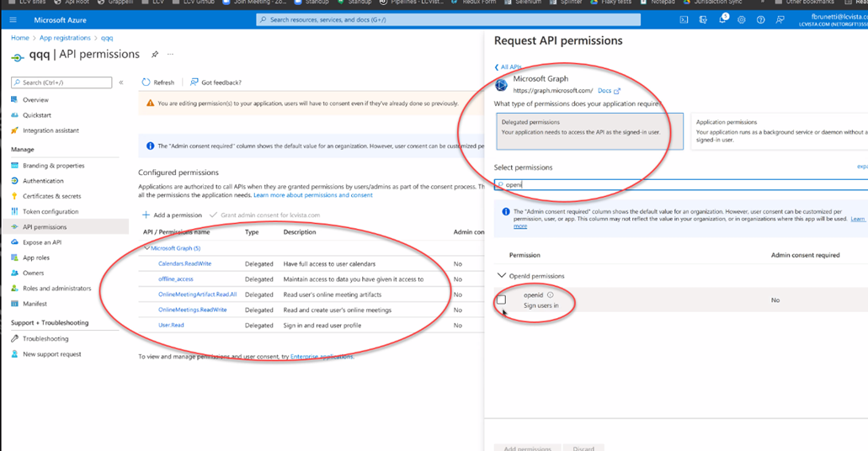Collapse the OpenId permissions group

click(x=503, y=276)
